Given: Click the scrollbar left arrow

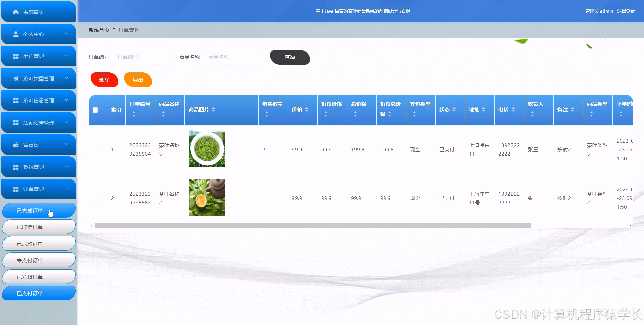Looking at the screenshot, I should [92, 226].
